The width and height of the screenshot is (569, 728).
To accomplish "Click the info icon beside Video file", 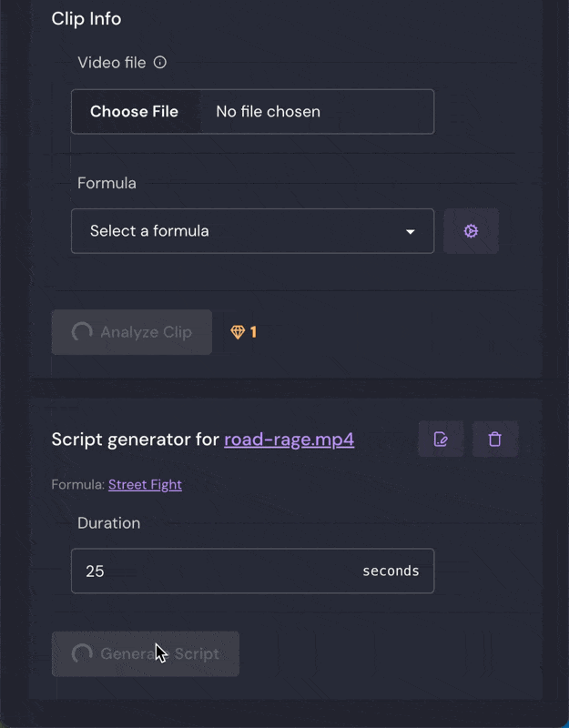I will [x=160, y=62].
